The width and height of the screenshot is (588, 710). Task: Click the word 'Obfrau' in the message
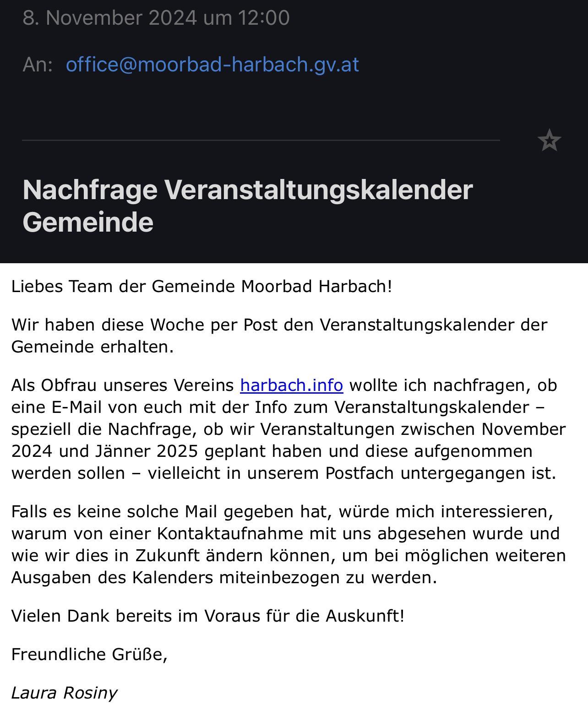point(69,385)
